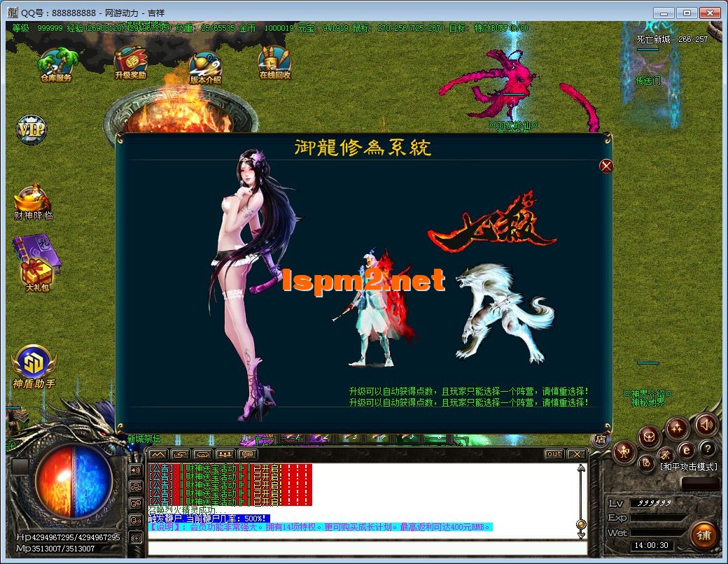
Task: Click the third chat channel button
Action: pyautogui.click(x=203, y=454)
